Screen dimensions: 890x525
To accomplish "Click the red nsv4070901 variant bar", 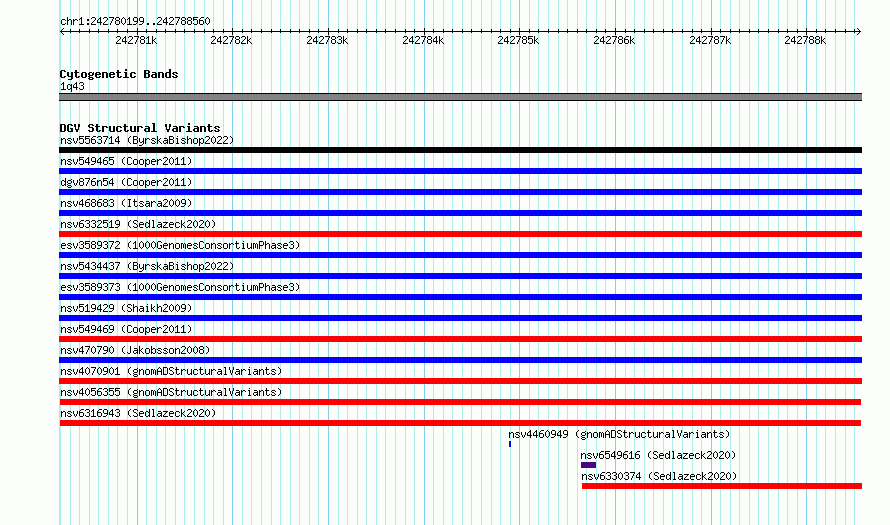I will click(460, 381).
